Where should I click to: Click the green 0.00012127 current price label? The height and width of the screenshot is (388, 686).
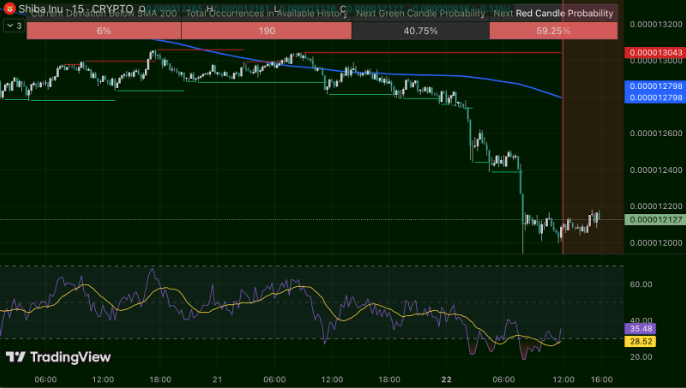click(655, 220)
